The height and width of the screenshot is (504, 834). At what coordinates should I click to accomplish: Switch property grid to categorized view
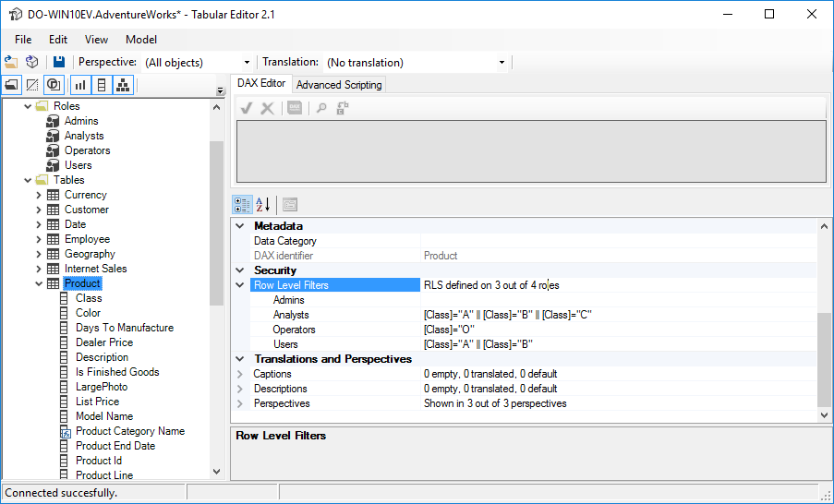(242, 204)
